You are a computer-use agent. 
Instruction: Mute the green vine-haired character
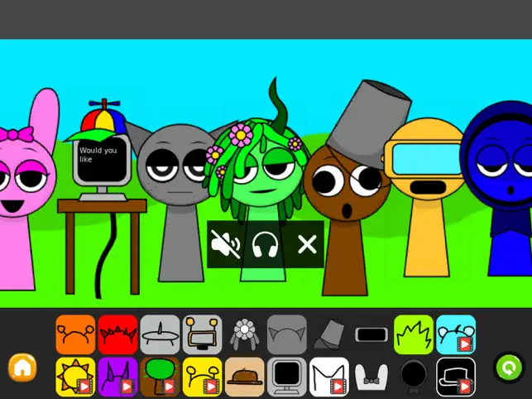[x=225, y=244]
